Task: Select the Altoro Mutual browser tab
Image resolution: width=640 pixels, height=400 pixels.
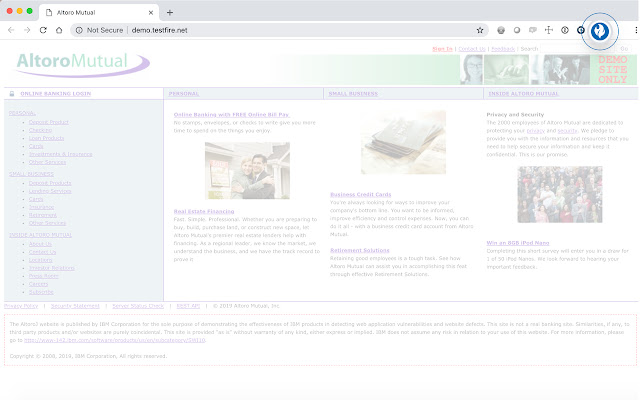Action: [x=99, y=13]
